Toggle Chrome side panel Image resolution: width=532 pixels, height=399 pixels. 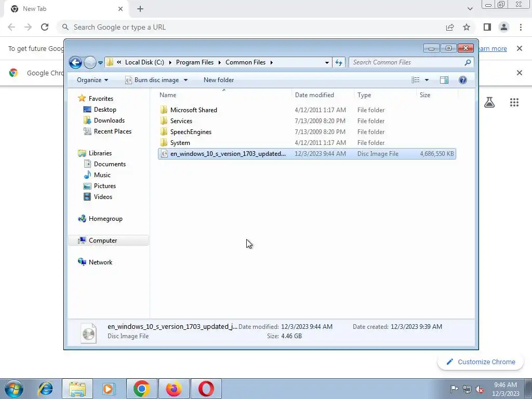coord(487,27)
